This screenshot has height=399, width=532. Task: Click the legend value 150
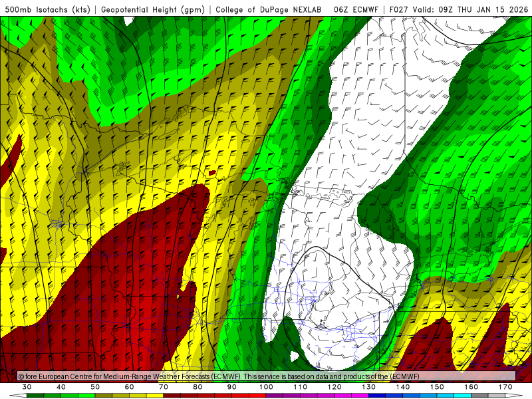(x=437, y=387)
